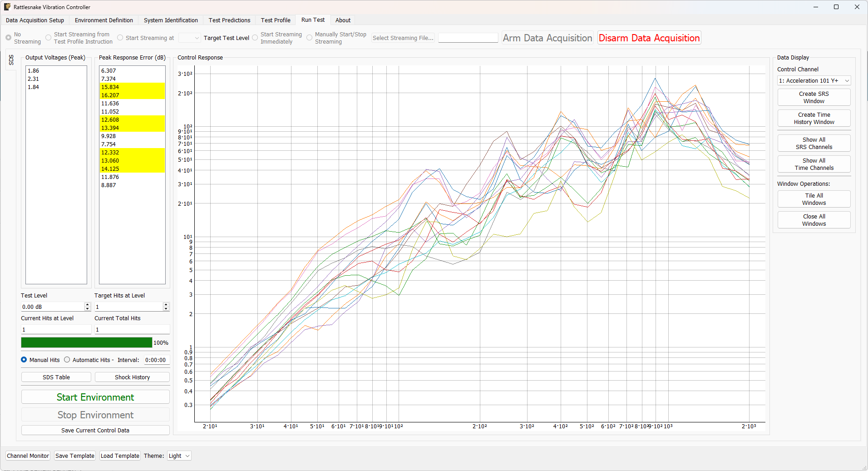Decrease Target Hits at Level stepper
Image resolution: width=868 pixels, height=471 pixels.
tap(166, 309)
